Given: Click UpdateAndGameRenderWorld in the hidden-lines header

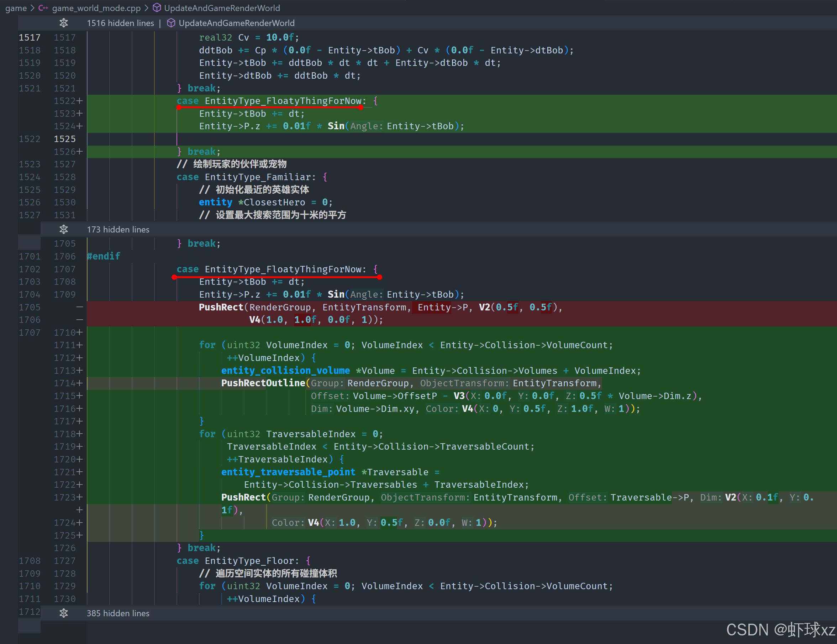Looking at the screenshot, I should coord(236,23).
